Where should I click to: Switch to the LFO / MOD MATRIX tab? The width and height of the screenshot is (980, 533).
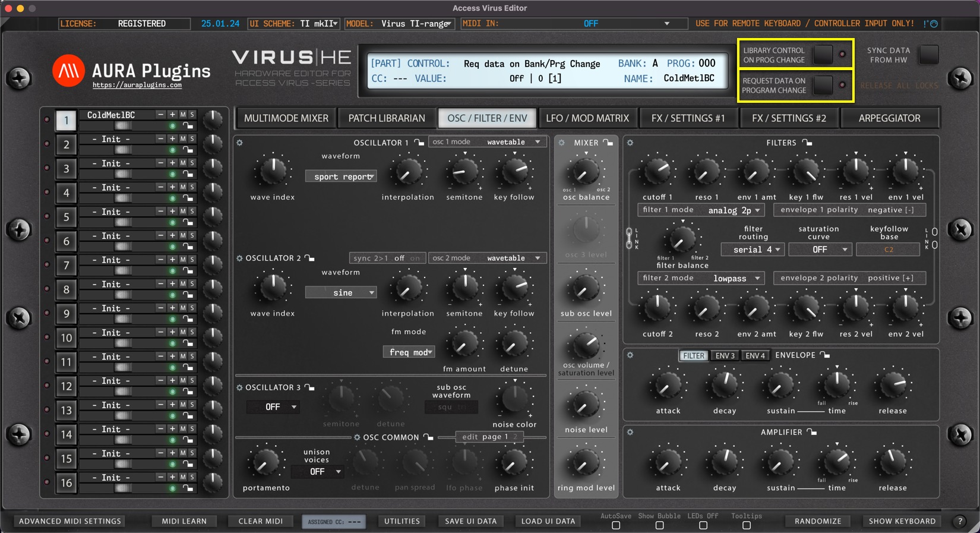coord(587,118)
